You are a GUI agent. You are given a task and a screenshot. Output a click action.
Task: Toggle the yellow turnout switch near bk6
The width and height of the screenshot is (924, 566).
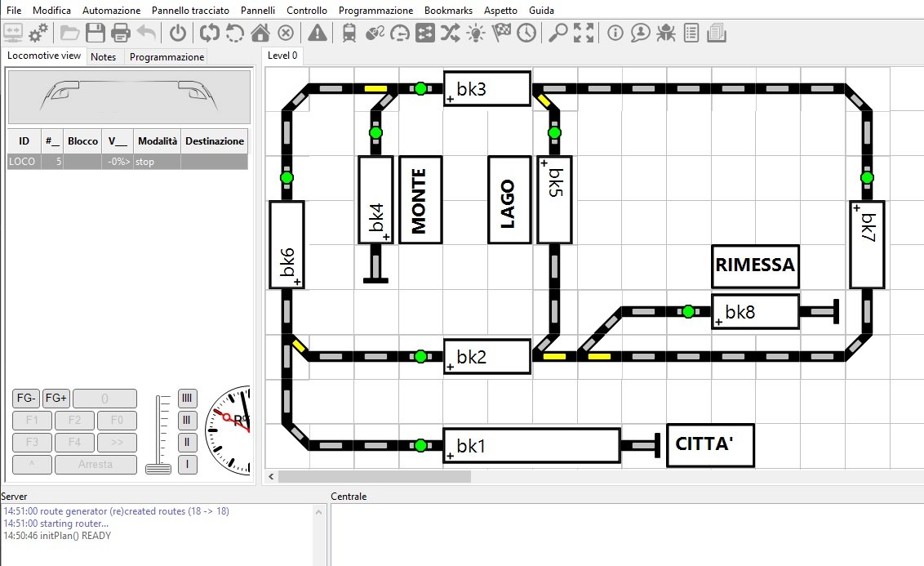[x=299, y=345]
